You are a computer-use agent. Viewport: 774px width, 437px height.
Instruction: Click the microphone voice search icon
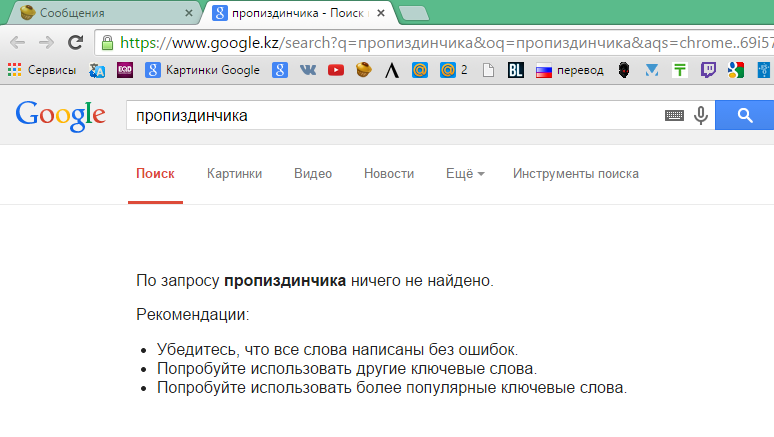coord(700,116)
